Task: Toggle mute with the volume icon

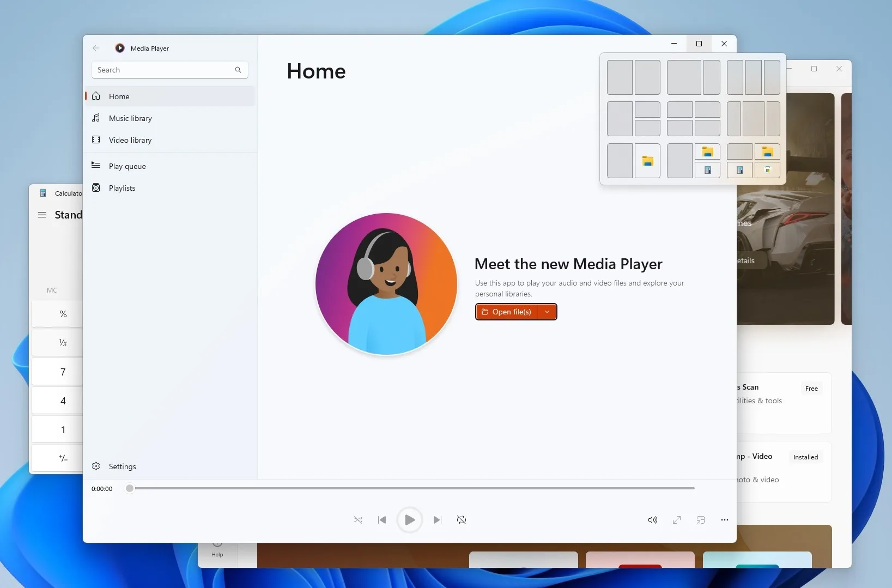Action: 652,520
